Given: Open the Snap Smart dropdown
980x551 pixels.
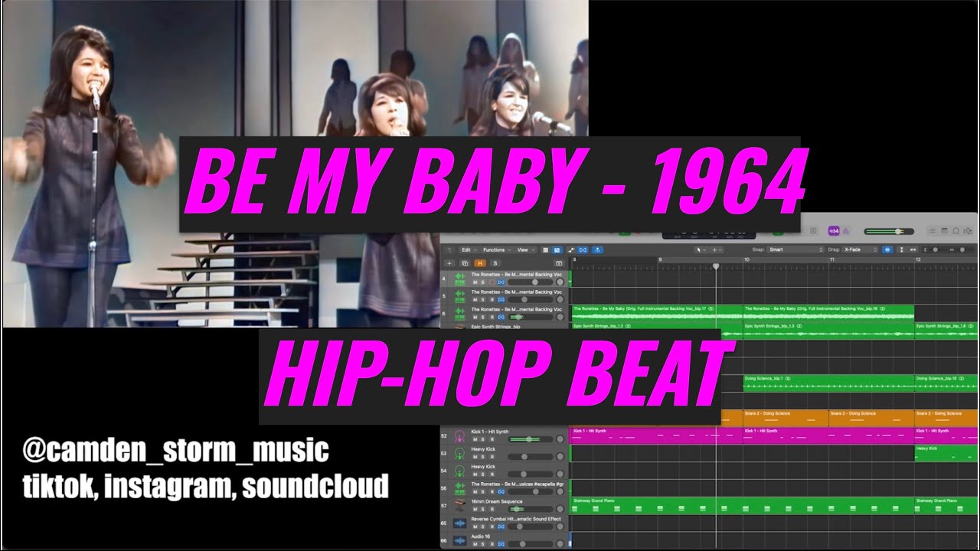Looking at the screenshot, I should pos(794,249).
